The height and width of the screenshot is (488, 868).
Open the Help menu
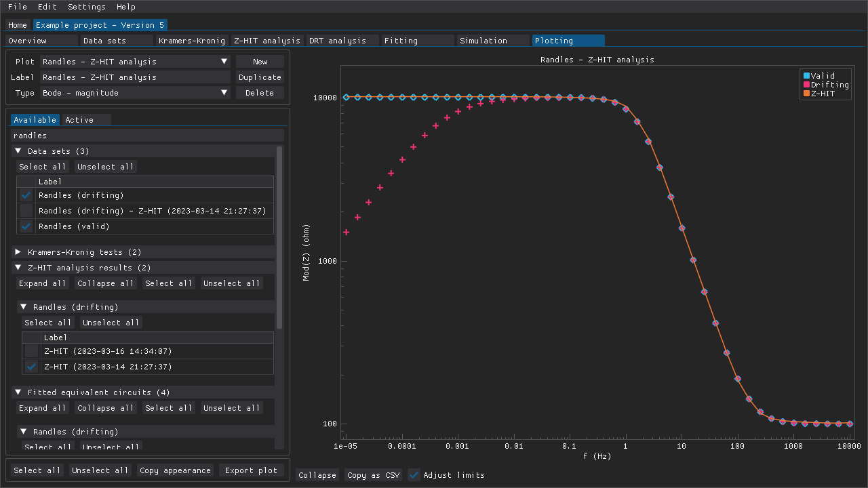click(126, 7)
